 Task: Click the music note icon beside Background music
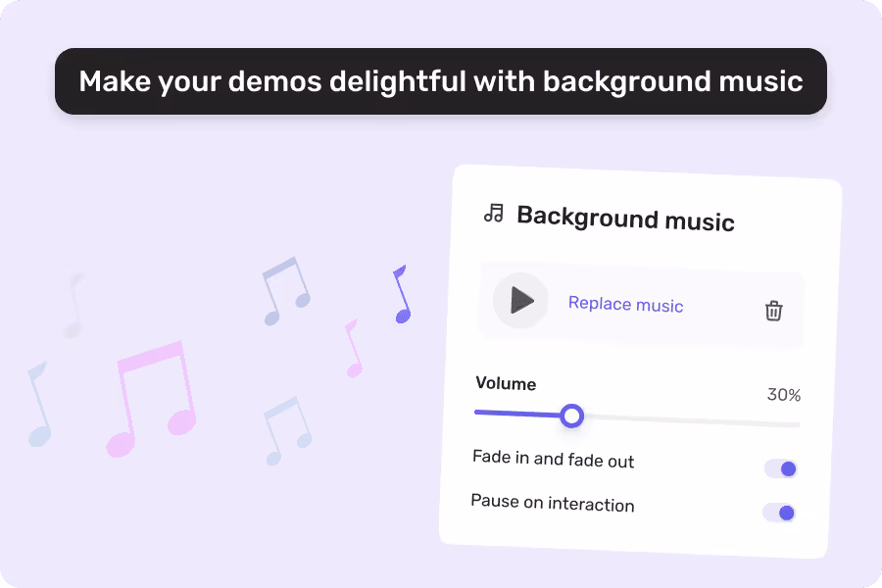494,214
